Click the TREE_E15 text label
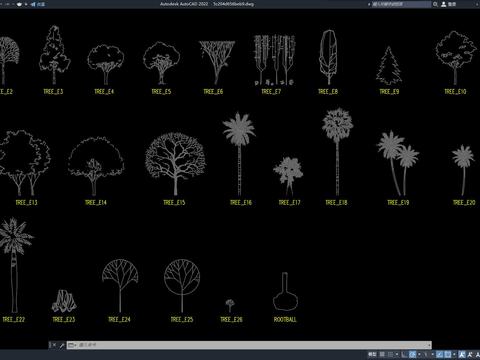Image resolution: width=480 pixels, height=360 pixels. (x=174, y=202)
